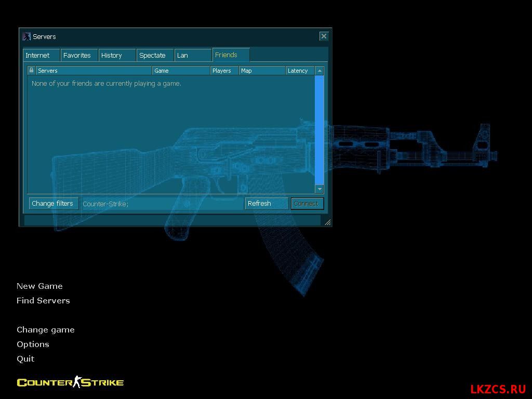Screen dimensions: 532x399
Task: Start a New Game
Action: coord(39,286)
